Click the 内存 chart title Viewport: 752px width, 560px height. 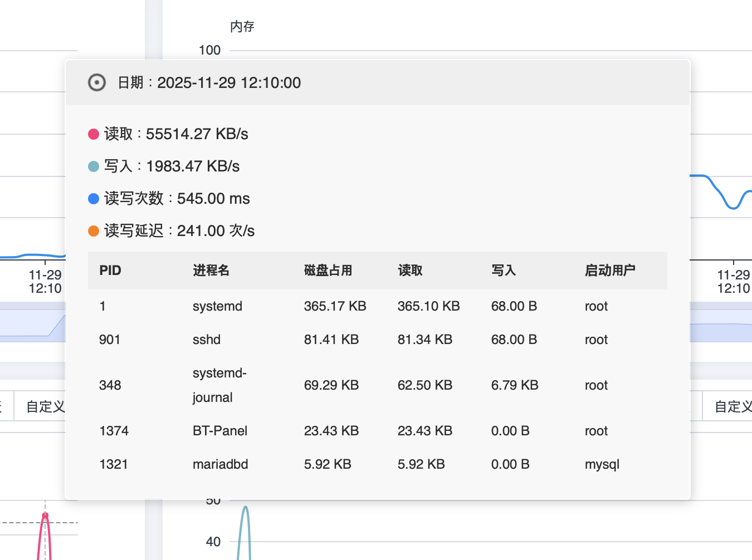[x=242, y=26]
